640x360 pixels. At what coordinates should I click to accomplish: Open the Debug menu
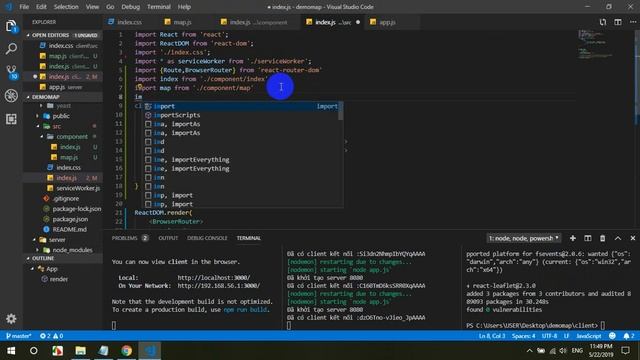131,7
